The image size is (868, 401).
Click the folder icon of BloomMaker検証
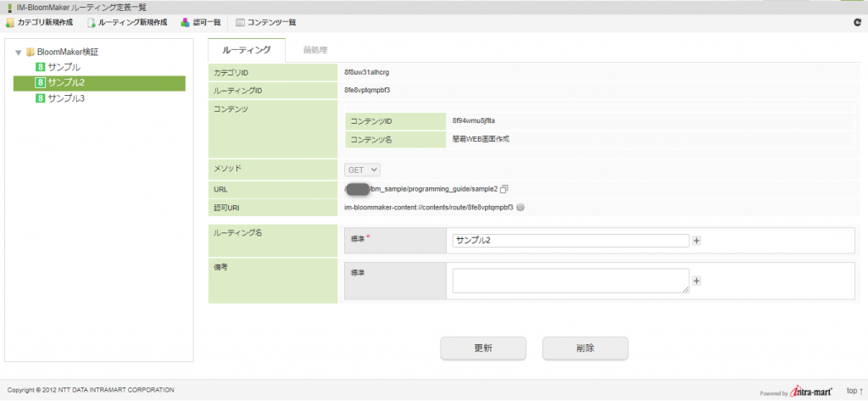[x=30, y=53]
